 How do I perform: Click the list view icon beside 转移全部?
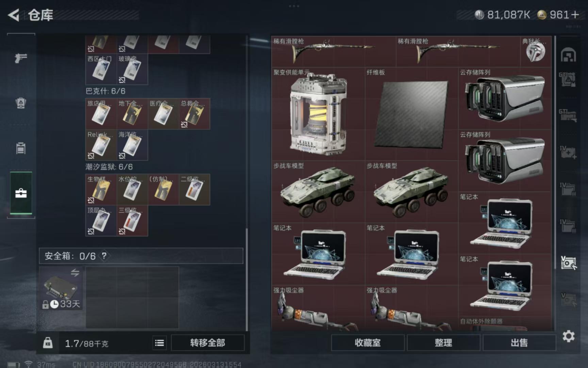coord(159,343)
